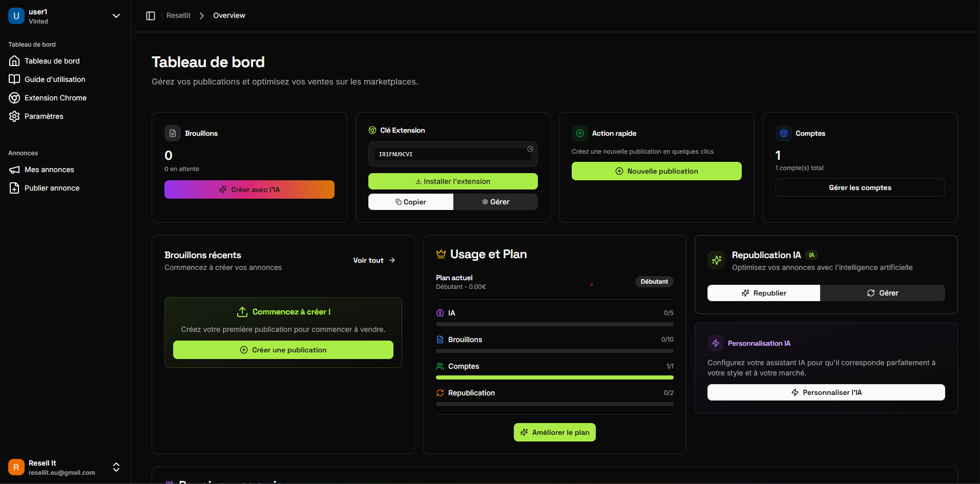Click Voir tout link
980x484 pixels.
374,260
